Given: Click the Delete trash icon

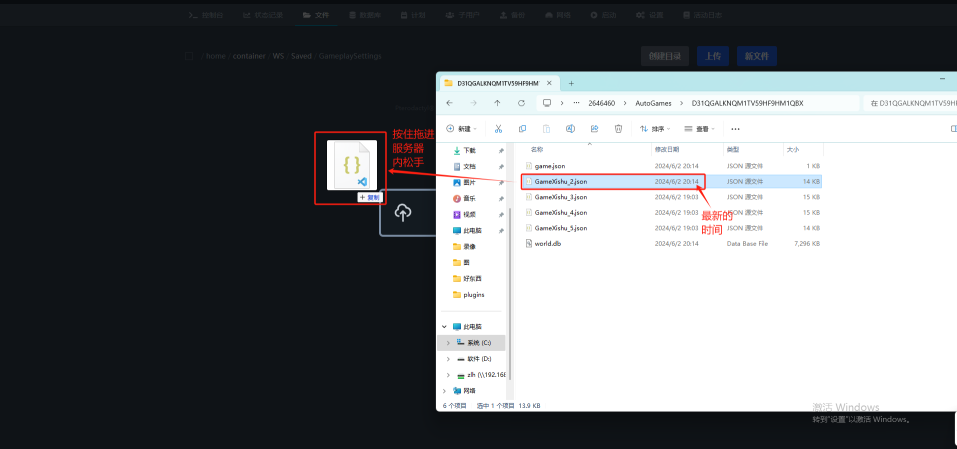Looking at the screenshot, I should pyautogui.click(x=618, y=129).
